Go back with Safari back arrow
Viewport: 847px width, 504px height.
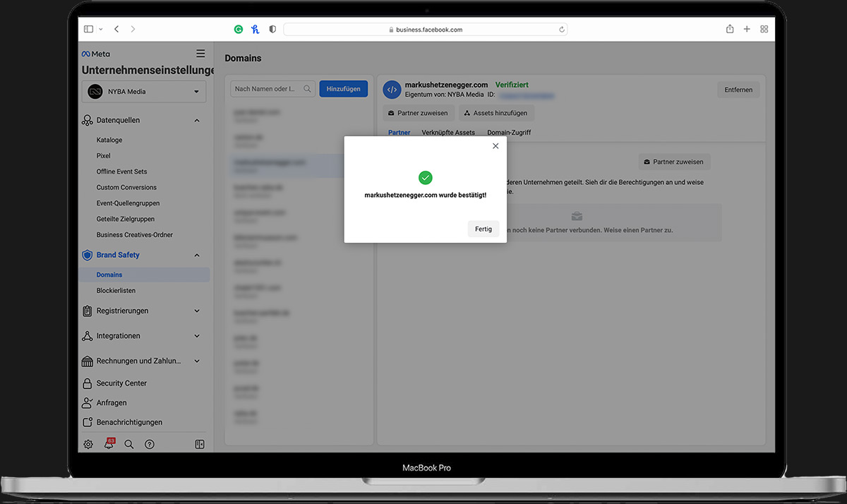[x=116, y=30]
